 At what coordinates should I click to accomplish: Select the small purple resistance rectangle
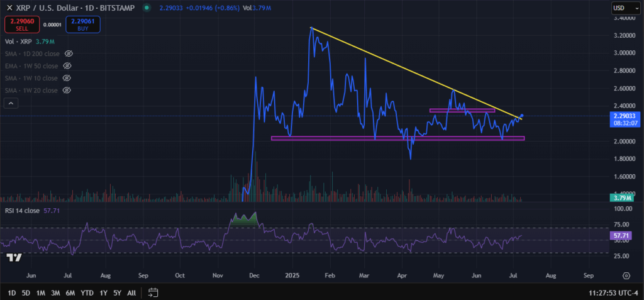(x=462, y=110)
